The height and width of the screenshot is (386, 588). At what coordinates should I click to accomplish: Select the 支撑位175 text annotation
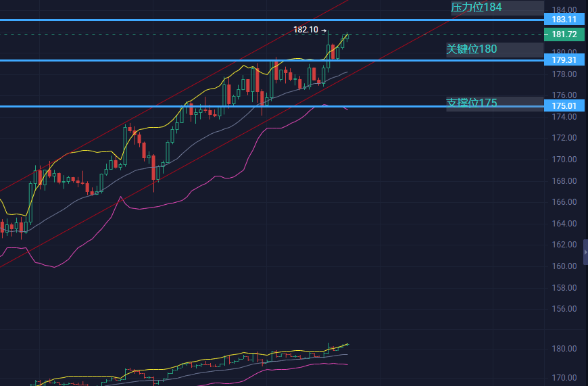tap(471, 103)
